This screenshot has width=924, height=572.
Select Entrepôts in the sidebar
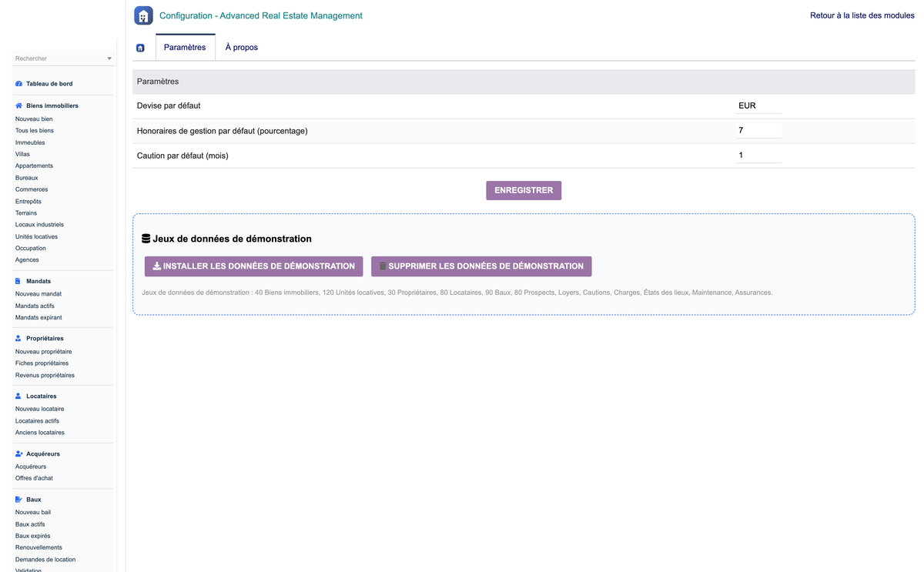tap(28, 201)
